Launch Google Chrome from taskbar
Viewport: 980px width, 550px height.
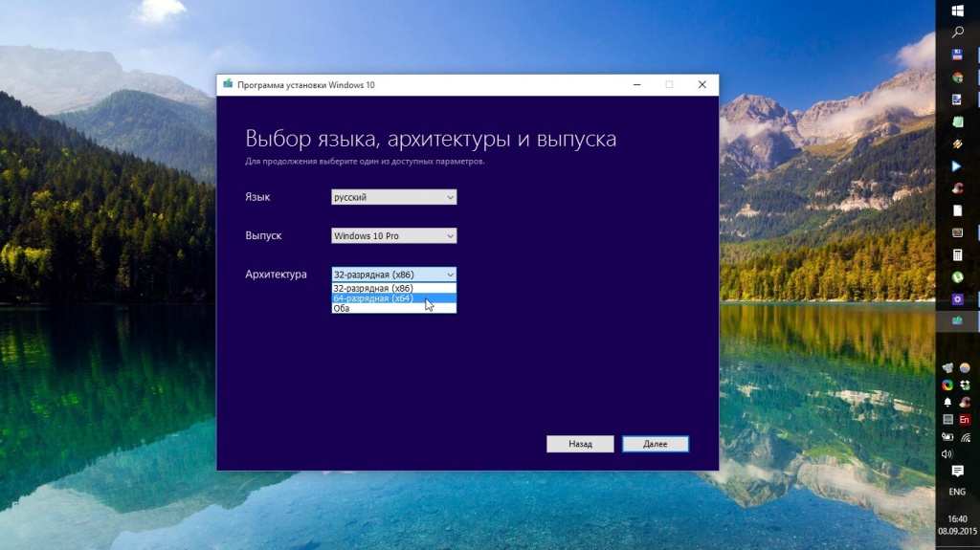[x=957, y=77]
